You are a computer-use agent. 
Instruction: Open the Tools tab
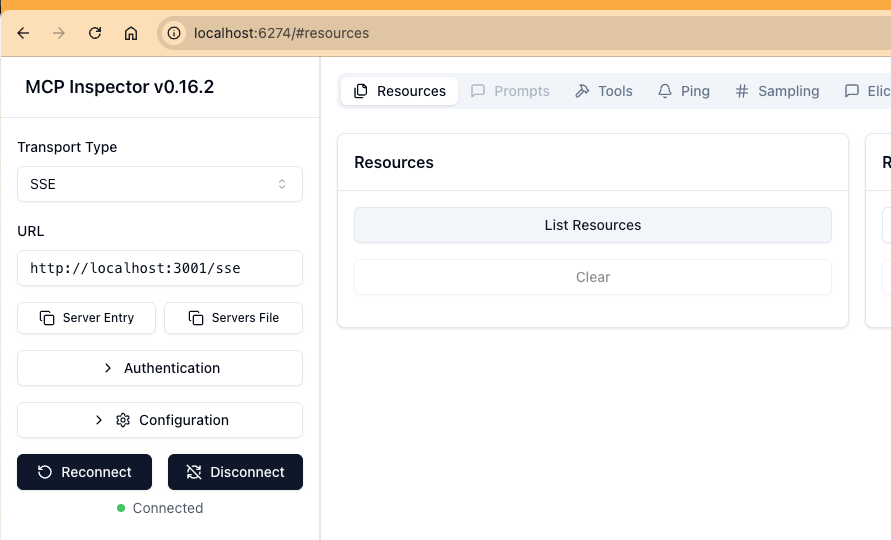[x=603, y=91]
